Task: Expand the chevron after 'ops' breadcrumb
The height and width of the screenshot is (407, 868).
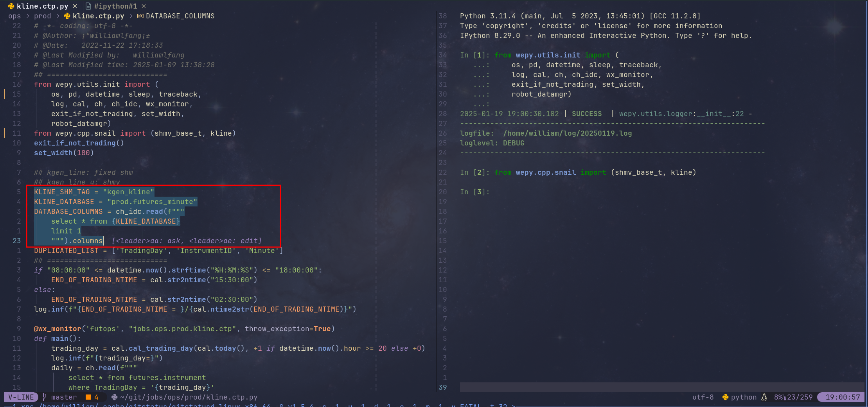Action: pos(27,16)
